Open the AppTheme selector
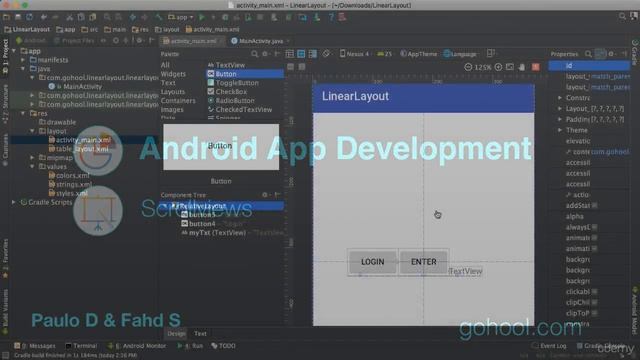Screen dimensions: 640x360 coord(419,54)
